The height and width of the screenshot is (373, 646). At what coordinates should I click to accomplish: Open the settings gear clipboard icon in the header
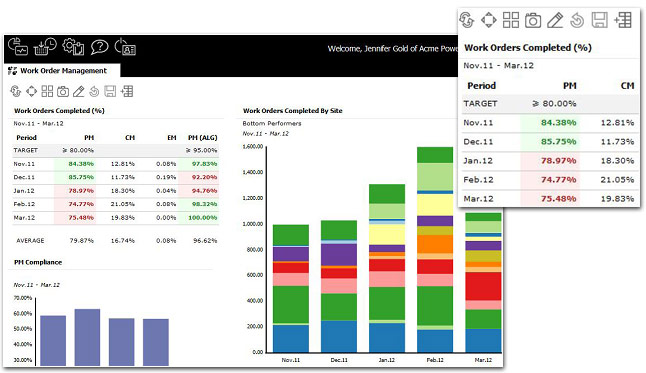(x=73, y=47)
